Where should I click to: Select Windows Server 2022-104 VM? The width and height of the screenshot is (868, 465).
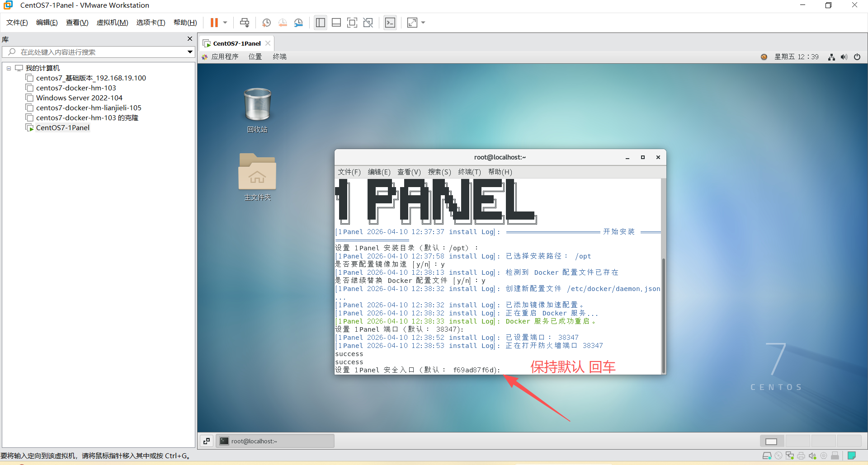click(x=79, y=98)
